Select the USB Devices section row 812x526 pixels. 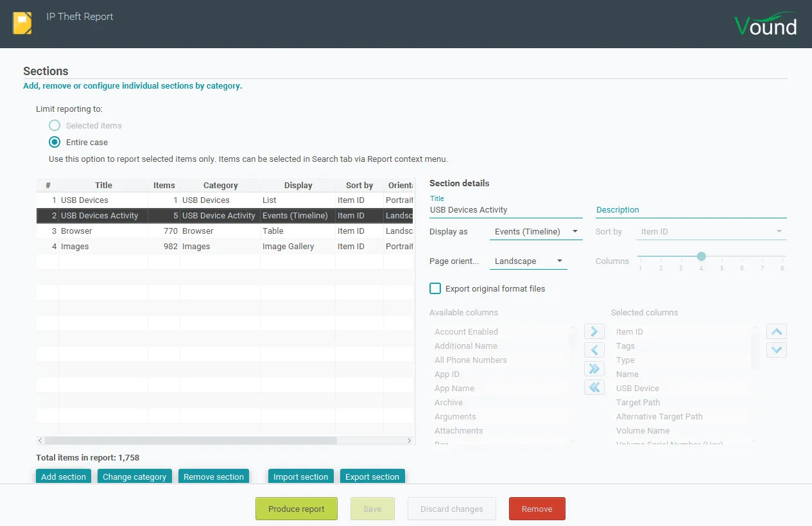(x=225, y=200)
